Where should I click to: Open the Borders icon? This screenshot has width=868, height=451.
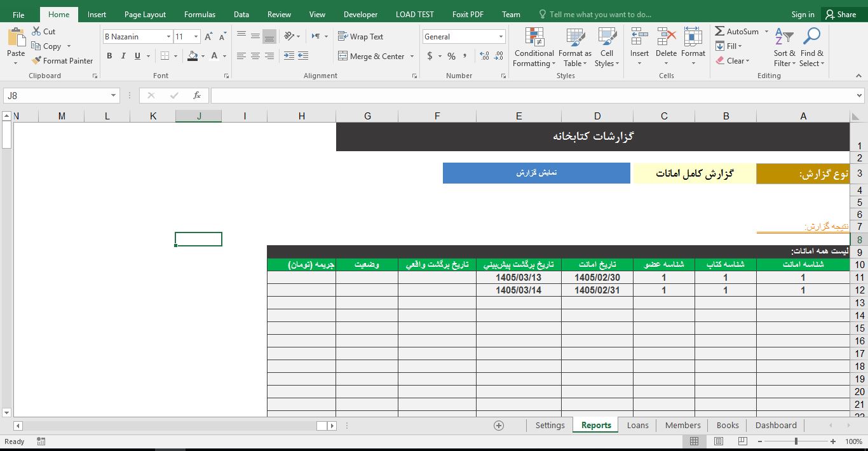(x=165, y=56)
